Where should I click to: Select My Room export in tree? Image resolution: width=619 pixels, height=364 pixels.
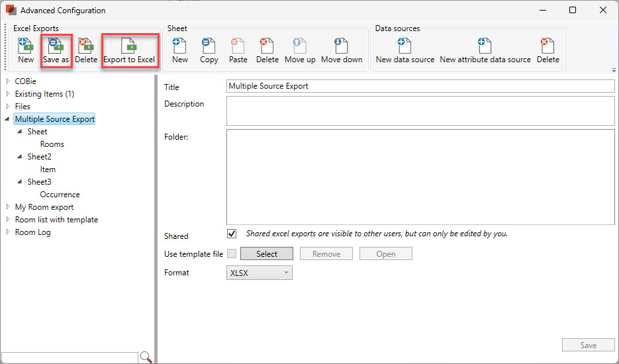point(44,207)
